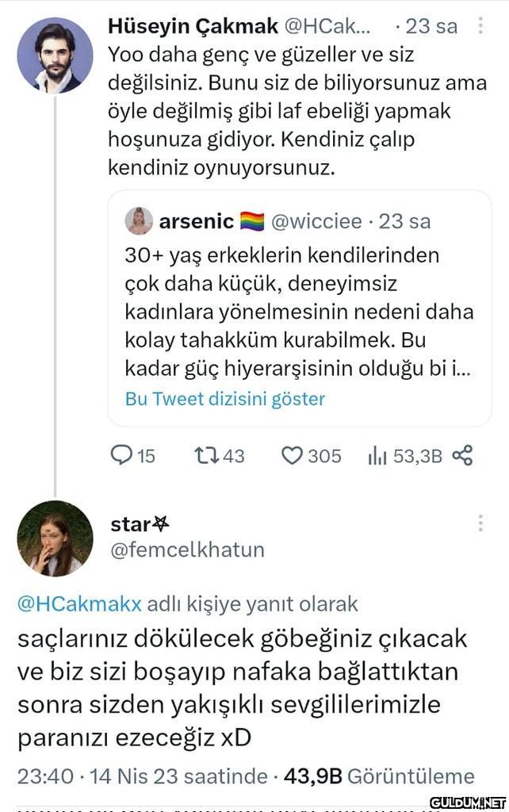Click arsenic's small avatar in quoted tweet
This screenshot has width=509, height=812.
tap(139, 221)
